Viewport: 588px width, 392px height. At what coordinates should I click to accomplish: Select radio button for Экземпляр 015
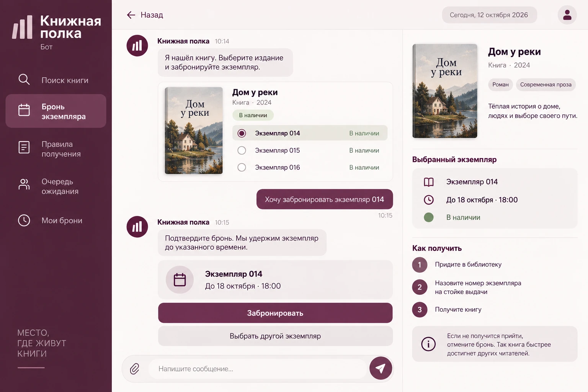coord(242,150)
